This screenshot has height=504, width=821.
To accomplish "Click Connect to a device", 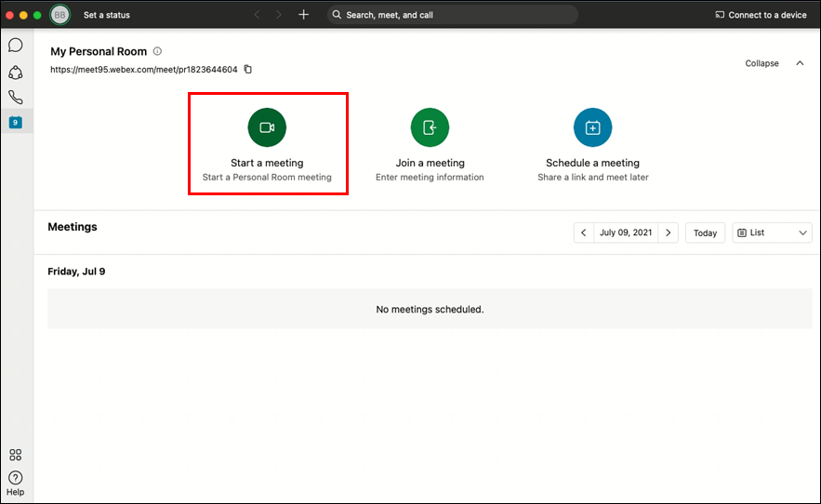I will click(x=767, y=15).
